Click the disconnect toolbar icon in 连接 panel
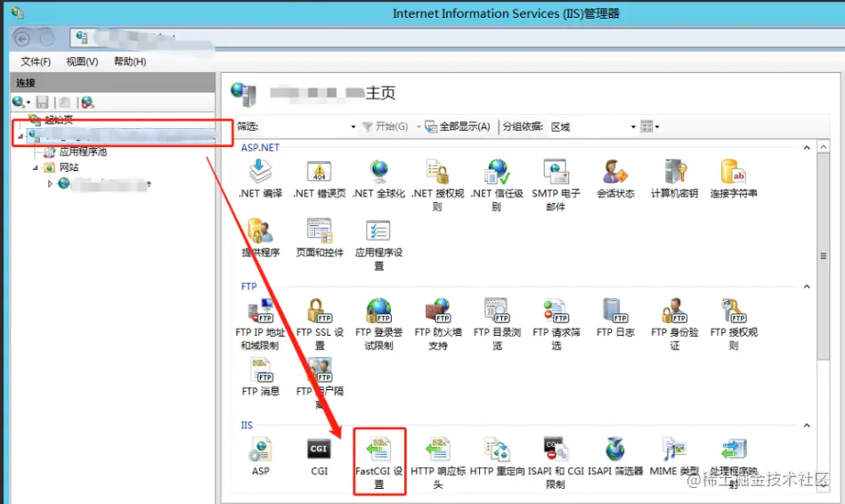The height and width of the screenshot is (504, 845). click(x=86, y=102)
